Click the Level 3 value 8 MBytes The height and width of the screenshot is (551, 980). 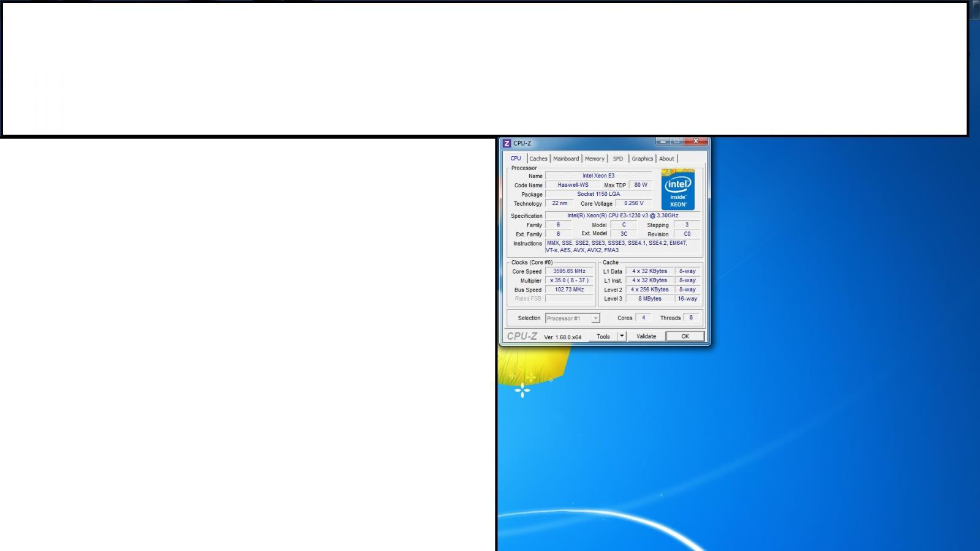click(649, 299)
